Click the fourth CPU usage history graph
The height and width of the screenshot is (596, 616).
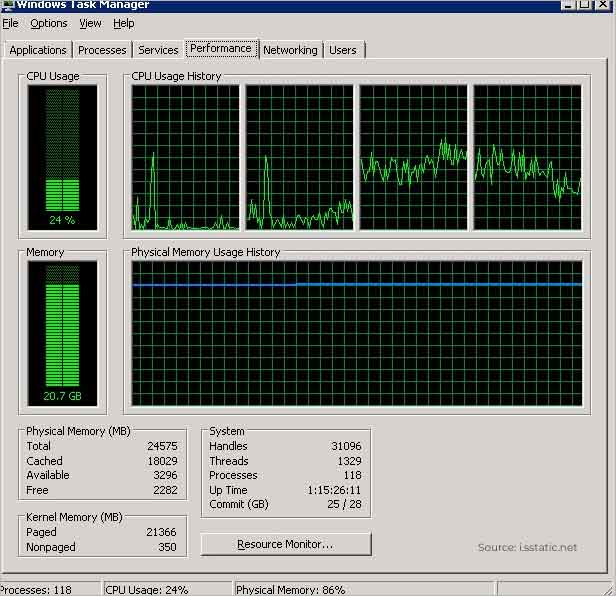(x=527, y=158)
